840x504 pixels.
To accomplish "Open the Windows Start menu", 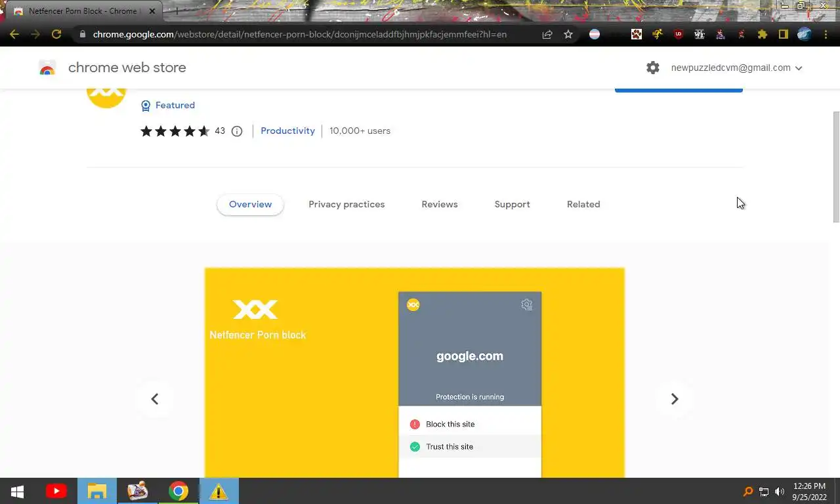I will 18,492.
